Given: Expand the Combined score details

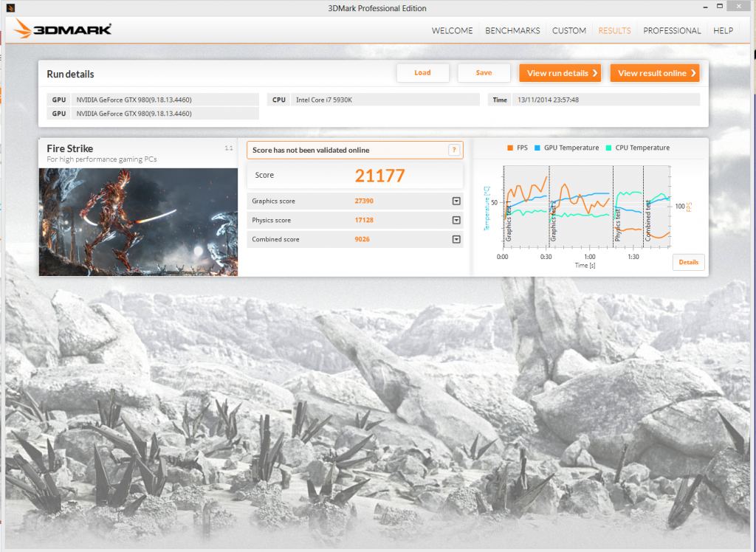Looking at the screenshot, I should [x=456, y=239].
